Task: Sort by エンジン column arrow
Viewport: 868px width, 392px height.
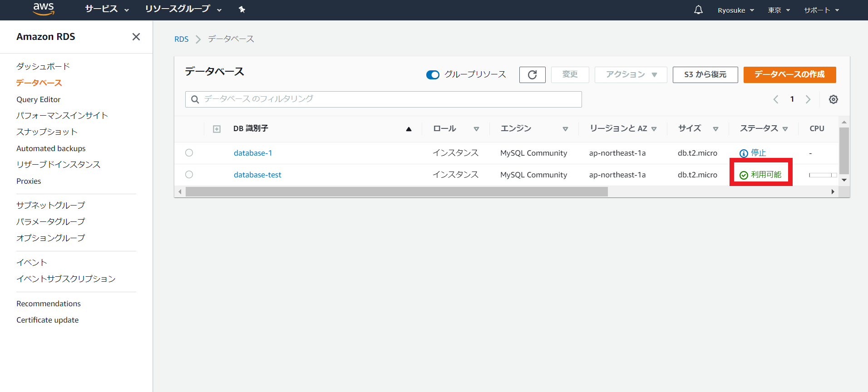Action: [x=565, y=129]
